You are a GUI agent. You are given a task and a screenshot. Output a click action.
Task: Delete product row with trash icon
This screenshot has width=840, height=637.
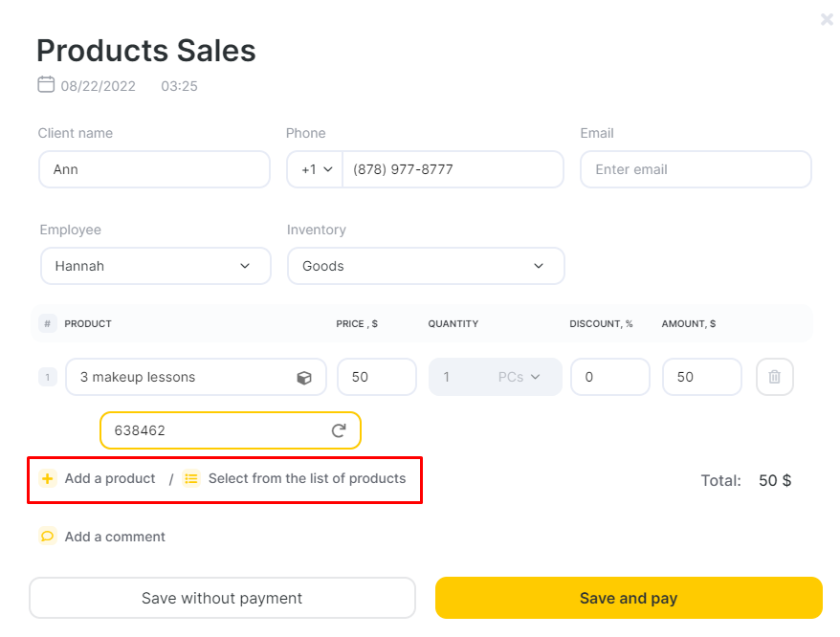click(x=775, y=377)
